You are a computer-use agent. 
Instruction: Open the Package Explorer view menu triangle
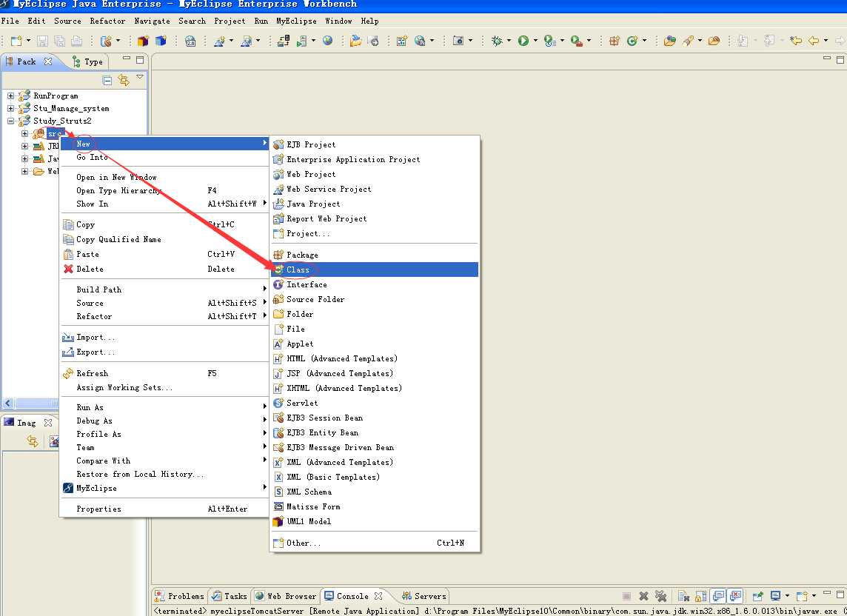pos(140,77)
